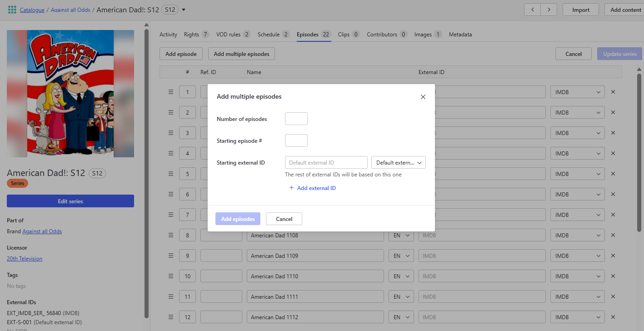Expand the series title dropdown arrow

click(x=184, y=10)
